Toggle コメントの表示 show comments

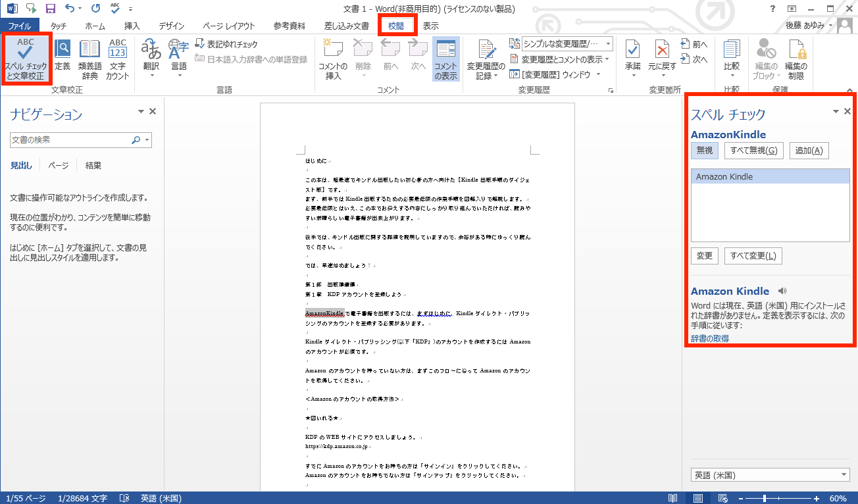[x=445, y=59]
